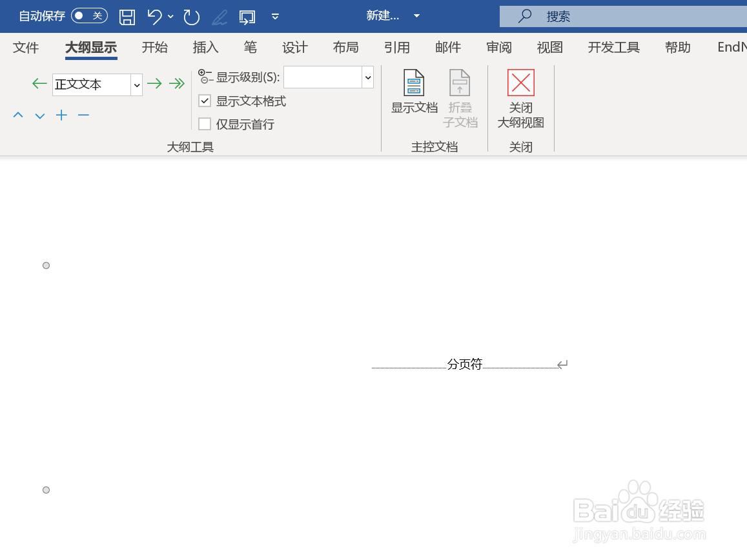Enable the 仅显示首行 checkbox
The image size is (747, 560).
point(205,124)
